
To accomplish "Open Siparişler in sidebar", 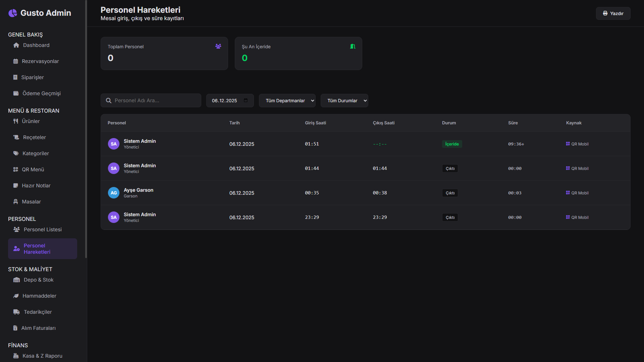I will tap(43, 77).
